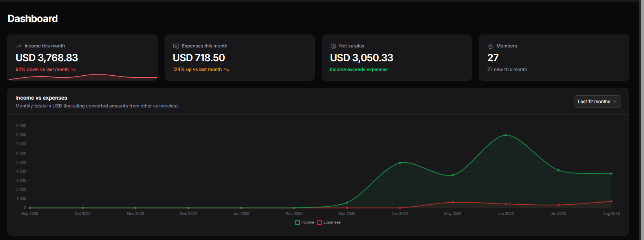Open the Income this month card
The image size is (644, 240).
(83, 58)
